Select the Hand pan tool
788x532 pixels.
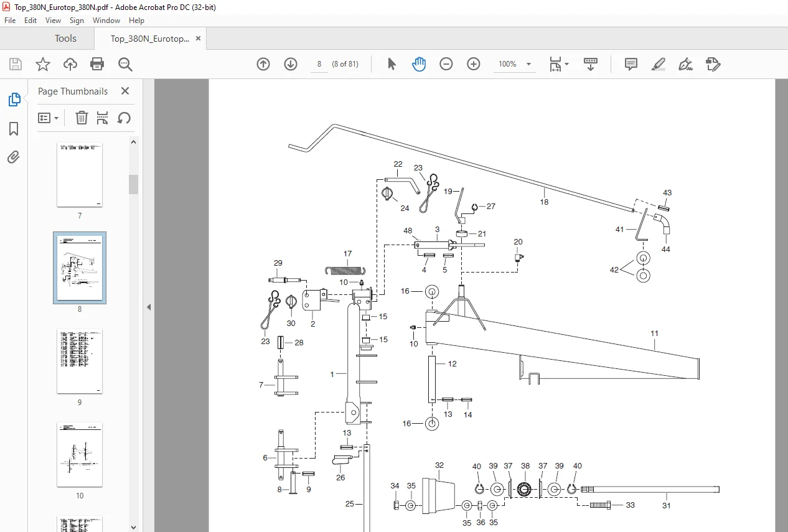(419, 64)
